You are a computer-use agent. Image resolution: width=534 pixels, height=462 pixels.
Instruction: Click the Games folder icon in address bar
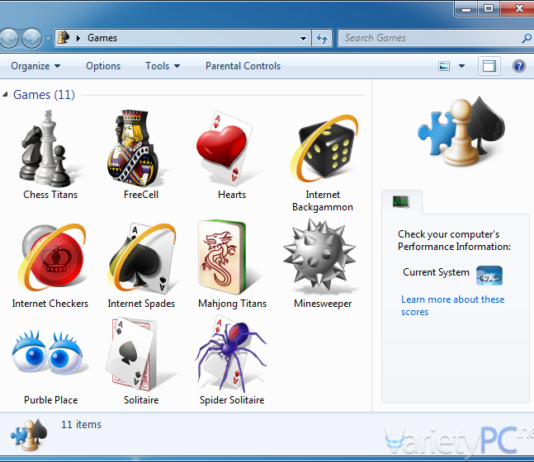click(63, 37)
